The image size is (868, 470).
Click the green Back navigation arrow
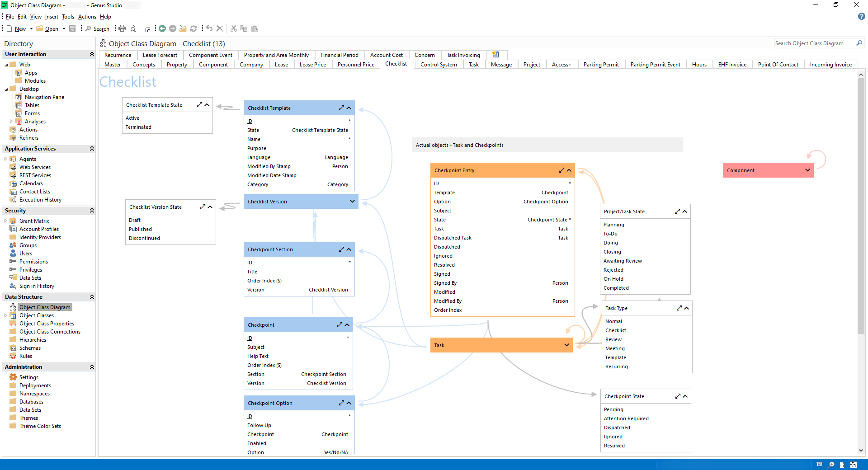click(162, 28)
